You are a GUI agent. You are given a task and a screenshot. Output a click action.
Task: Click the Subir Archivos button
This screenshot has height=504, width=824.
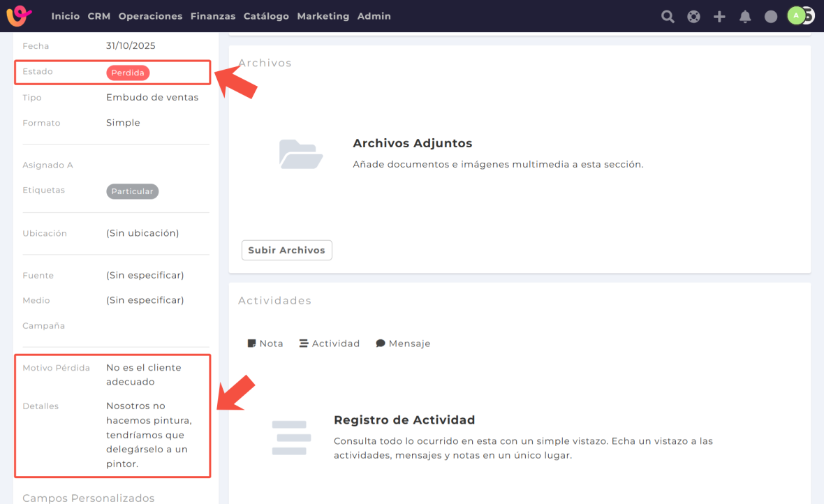coord(286,250)
